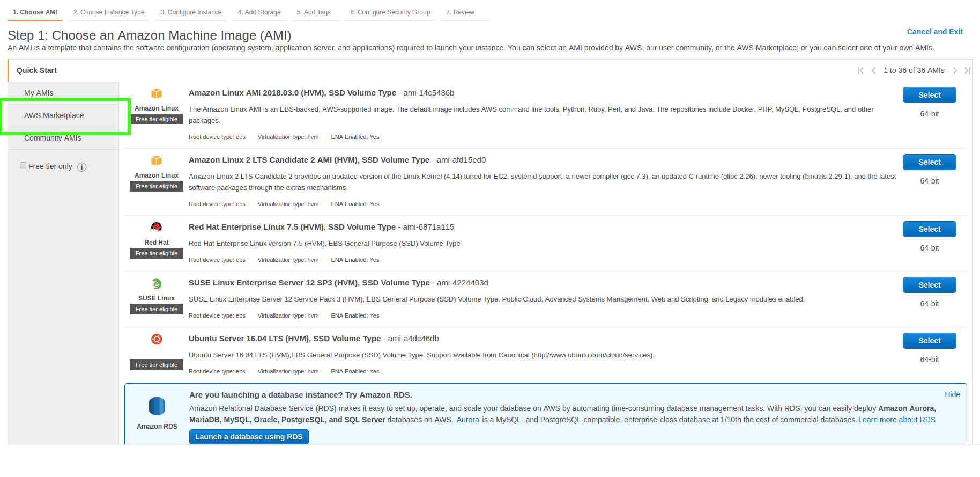This screenshot has height=477, width=980.
Task: Click the Red Hat logo icon
Action: click(x=156, y=227)
